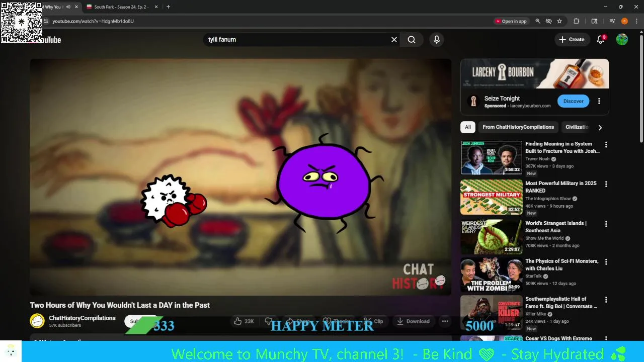
Task: Show more filter chips with right chevron
Action: pyautogui.click(x=600, y=128)
